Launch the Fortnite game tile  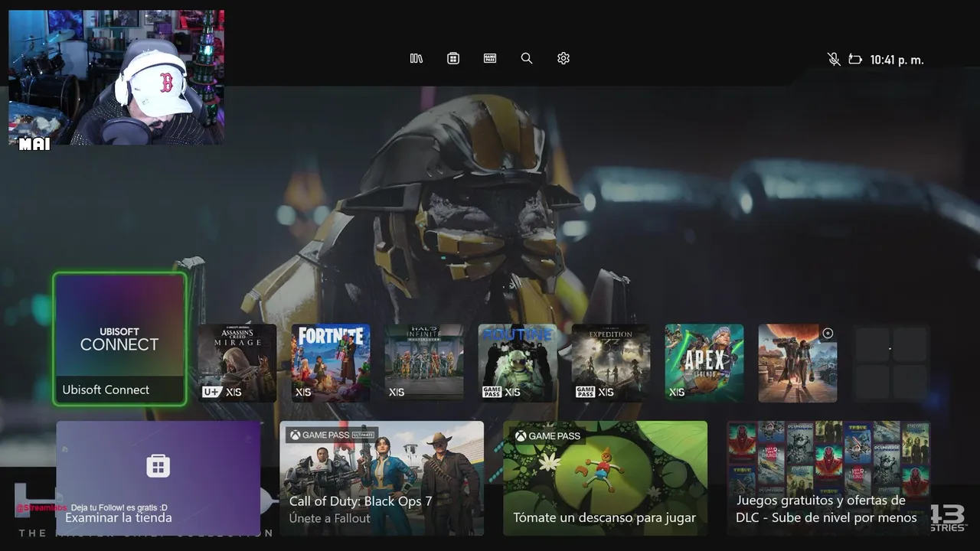click(x=331, y=363)
